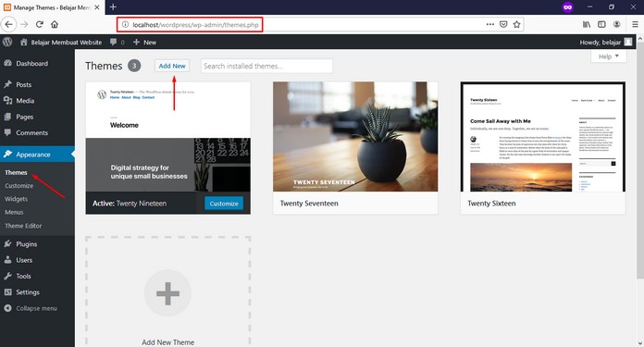This screenshot has height=347, width=644.
Task: Go to browser home page icon
Action: pyautogui.click(x=55, y=24)
